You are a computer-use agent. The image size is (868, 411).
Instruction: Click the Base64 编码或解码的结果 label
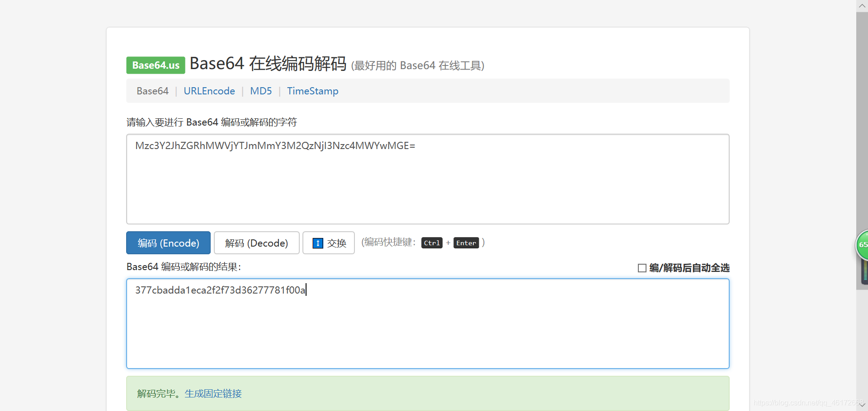(x=184, y=267)
